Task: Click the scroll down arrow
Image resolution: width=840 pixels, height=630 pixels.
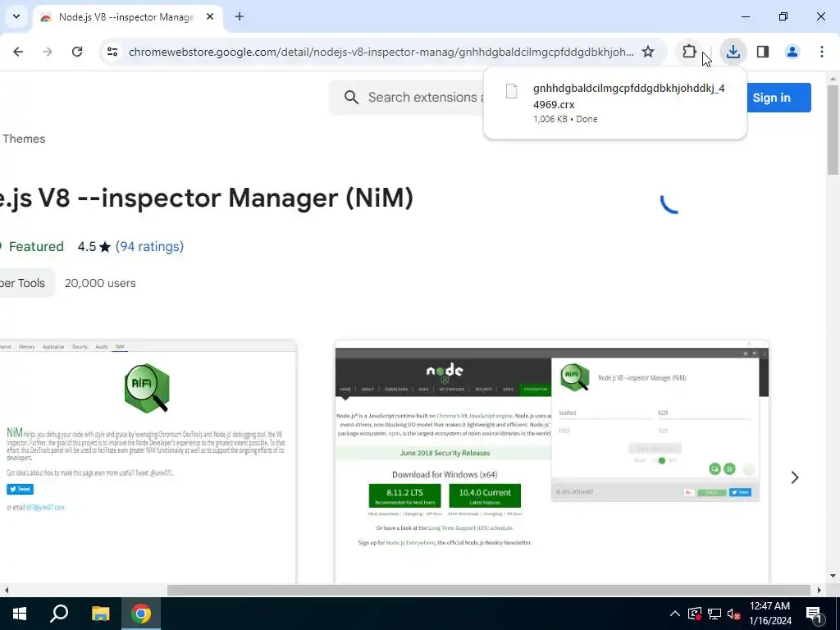Action: click(833, 577)
